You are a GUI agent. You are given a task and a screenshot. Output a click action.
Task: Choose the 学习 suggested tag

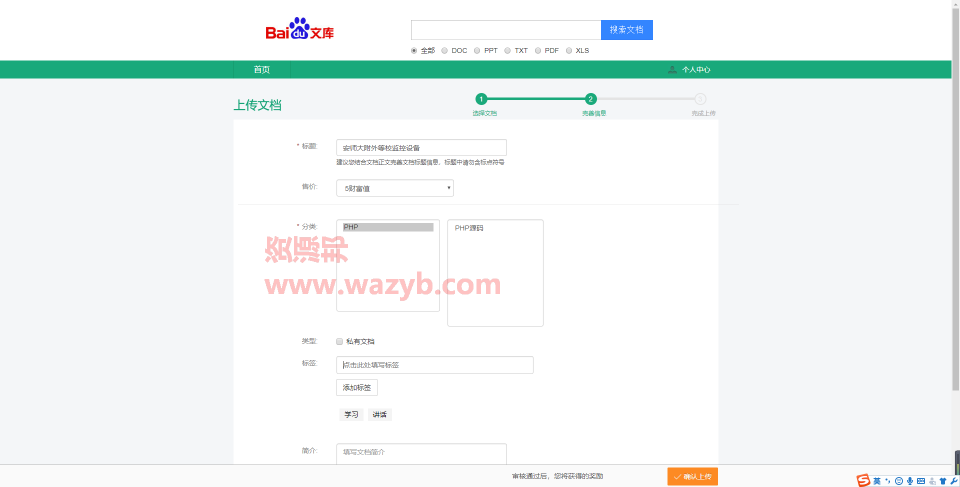[x=351, y=415]
